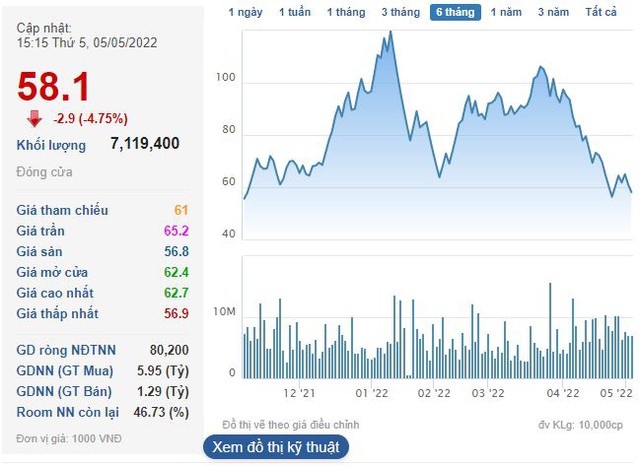Click the red down arrow price icon

click(x=35, y=119)
